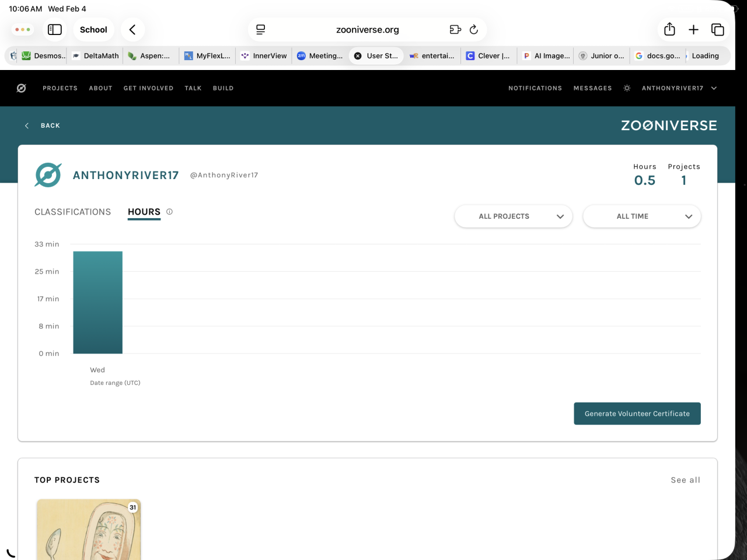747x560 pixels.
Task: Click the back chevron beside BACK
Action: [x=27, y=125]
